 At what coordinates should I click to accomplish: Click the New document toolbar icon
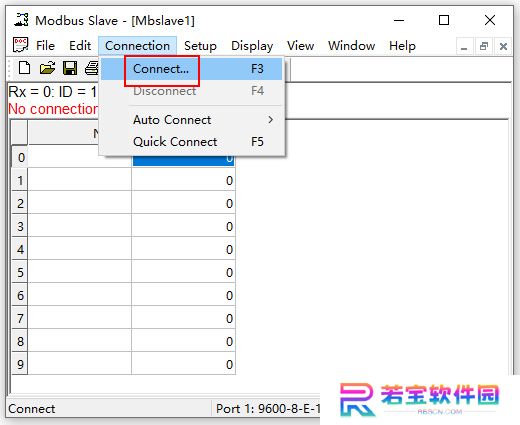point(24,68)
